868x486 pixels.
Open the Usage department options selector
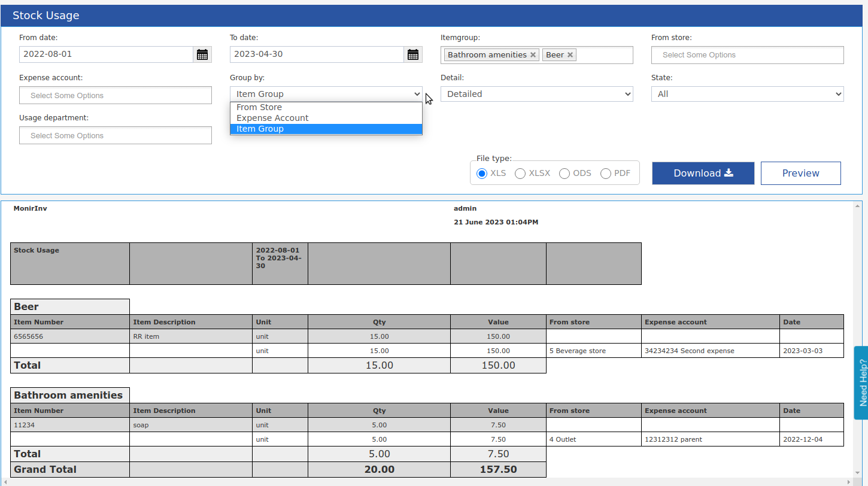coord(116,136)
